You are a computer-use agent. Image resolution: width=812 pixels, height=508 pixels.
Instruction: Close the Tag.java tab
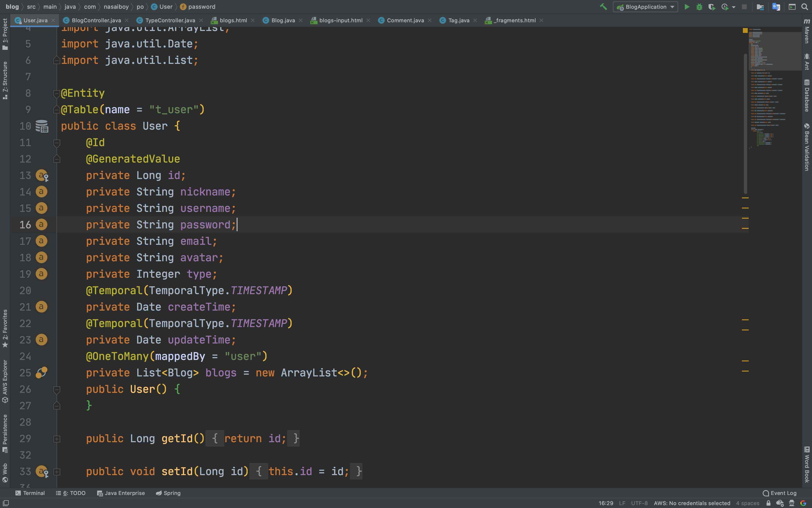pyautogui.click(x=475, y=21)
